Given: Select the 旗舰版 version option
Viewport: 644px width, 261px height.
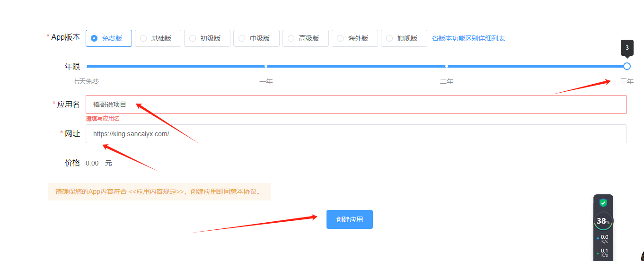Looking at the screenshot, I should [404, 38].
